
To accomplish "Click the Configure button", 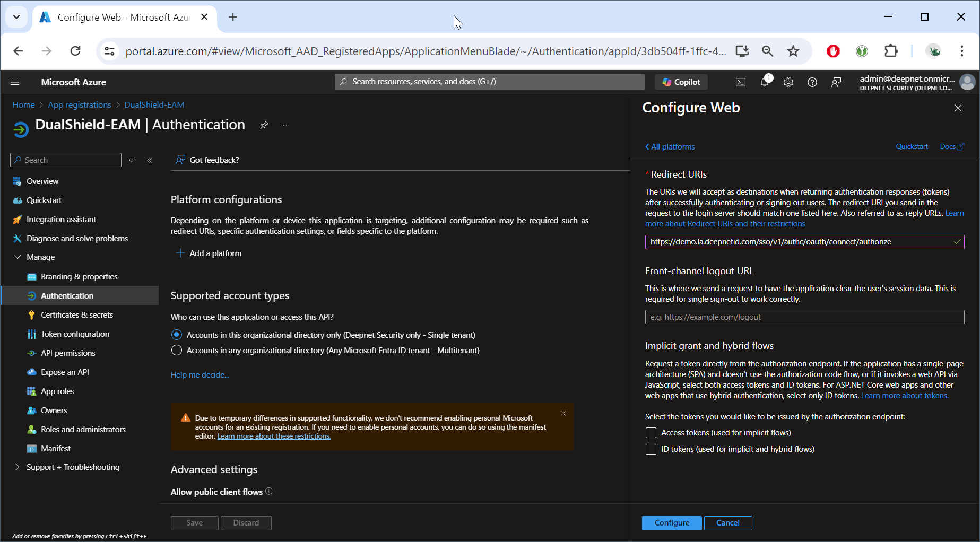I will [672, 523].
